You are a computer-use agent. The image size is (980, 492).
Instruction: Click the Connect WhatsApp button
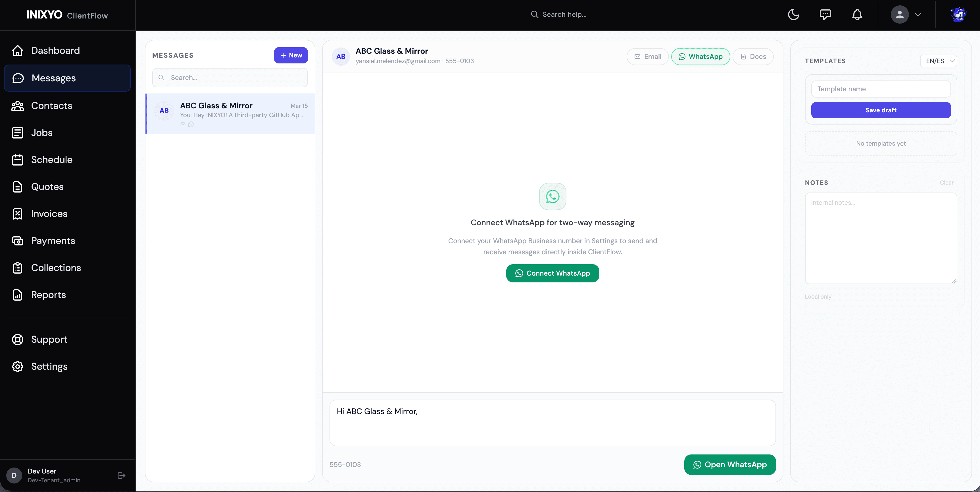(552, 273)
